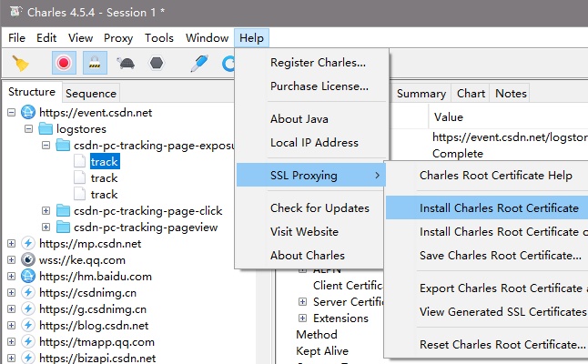Click the csdn-pc-tracking-page-click folder icon
Viewport: 588px width, 364px height.
(x=63, y=211)
